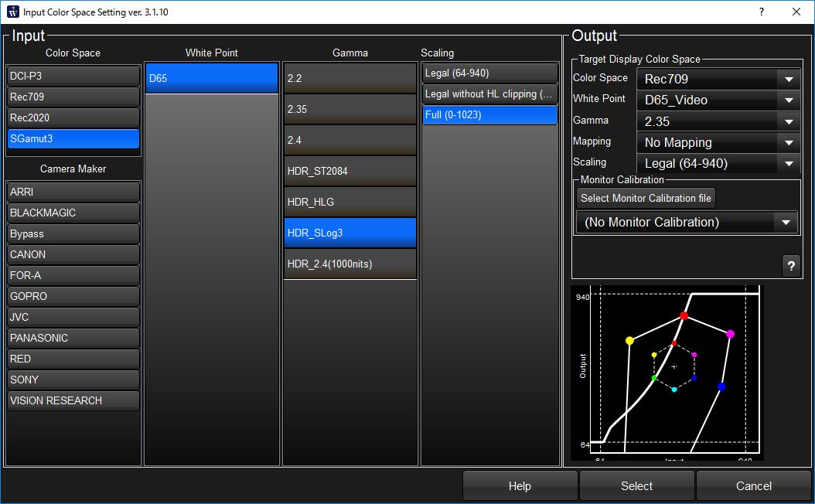The image size is (815, 504).
Task: Click the Cancel button
Action: (754, 485)
